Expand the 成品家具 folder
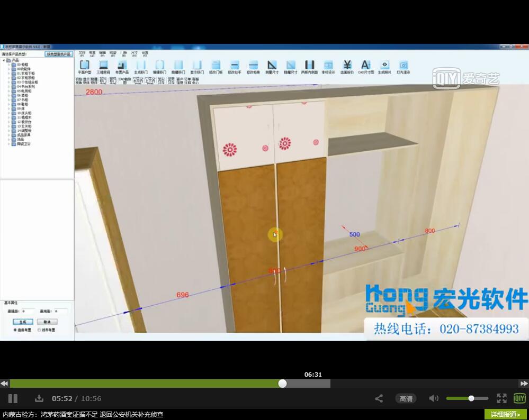 point(9,135)
